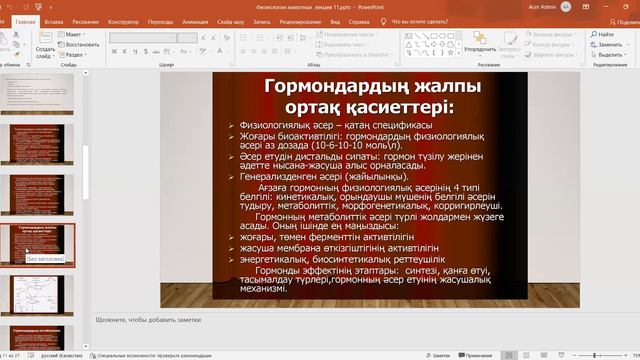Click Восстановить reset slide button
The height and width of the screenshot is (360, 640).
(x=78, y=44)
